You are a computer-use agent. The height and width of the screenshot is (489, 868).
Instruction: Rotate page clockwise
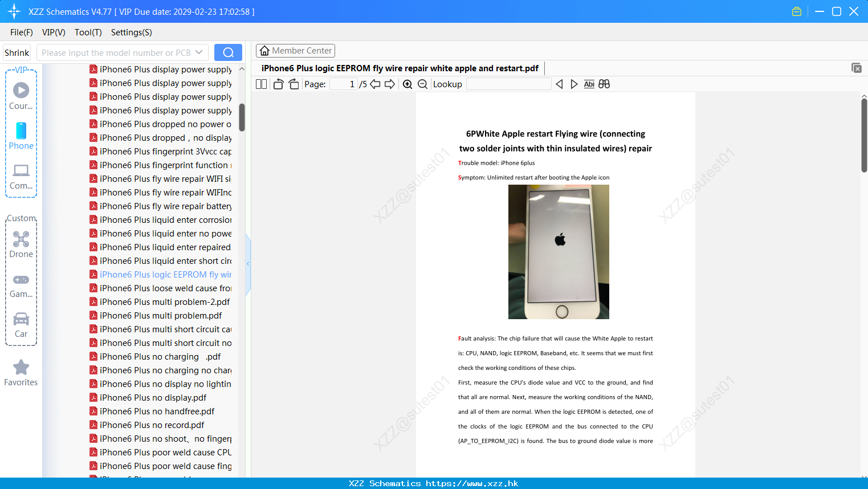tap(294, 84)
